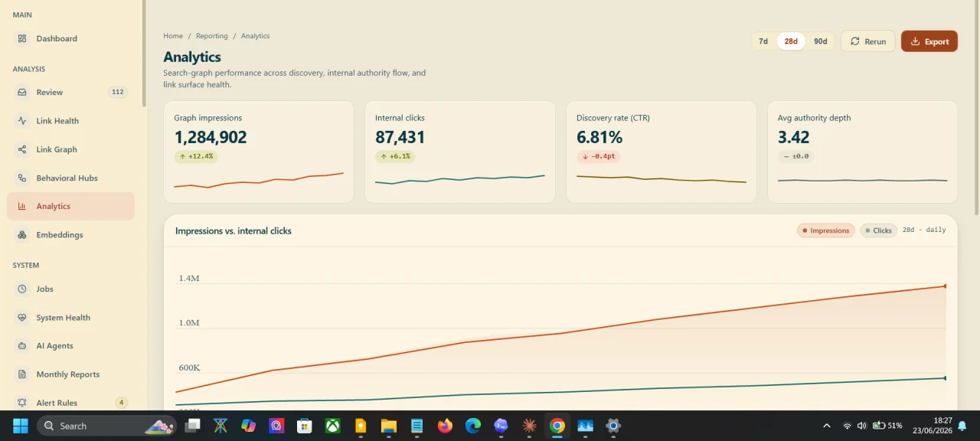Click the Export button
The width and height of the screenshot is (980, 441).
click(929, 41)
